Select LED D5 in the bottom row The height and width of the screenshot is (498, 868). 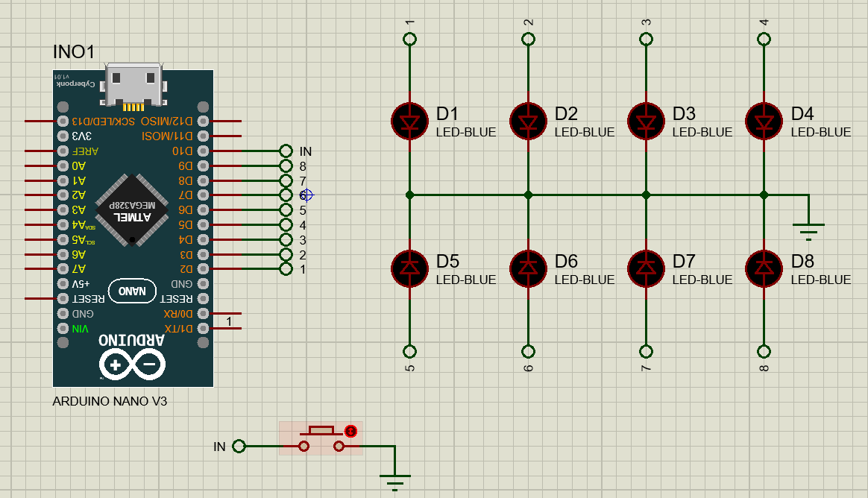pos(409,267)
